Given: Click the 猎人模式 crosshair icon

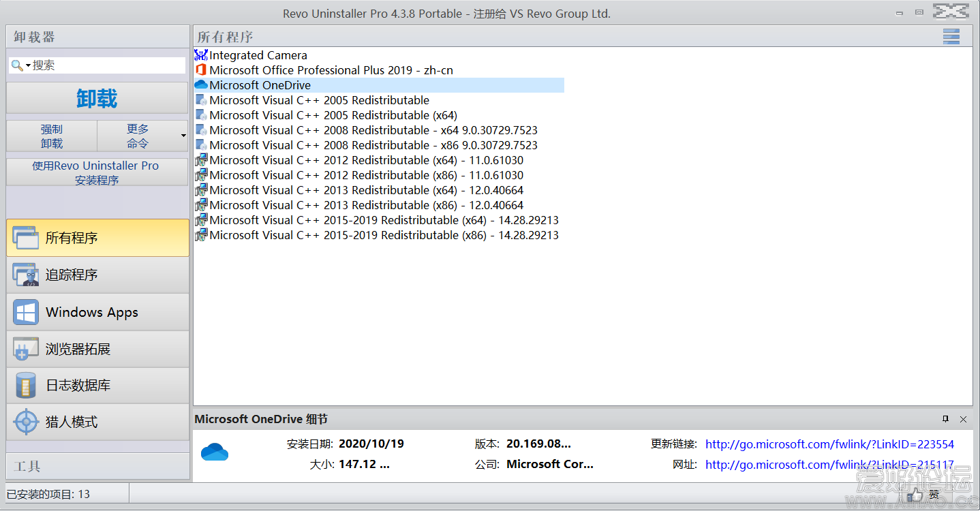Looking at the screenshot, I should 26,422.
